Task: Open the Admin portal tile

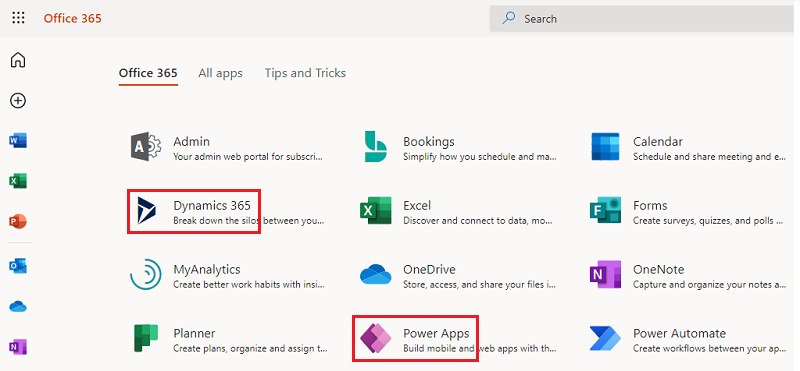Action: pos(228,147)
